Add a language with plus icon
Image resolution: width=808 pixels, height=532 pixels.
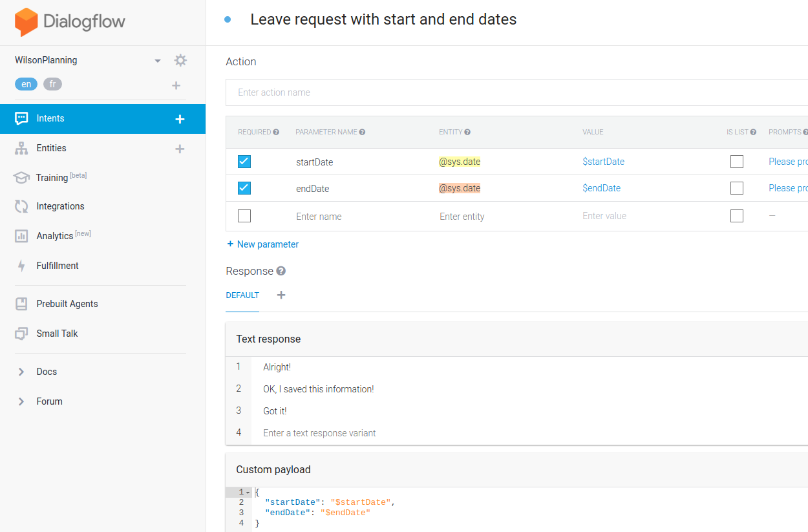(x=176, y=85)
